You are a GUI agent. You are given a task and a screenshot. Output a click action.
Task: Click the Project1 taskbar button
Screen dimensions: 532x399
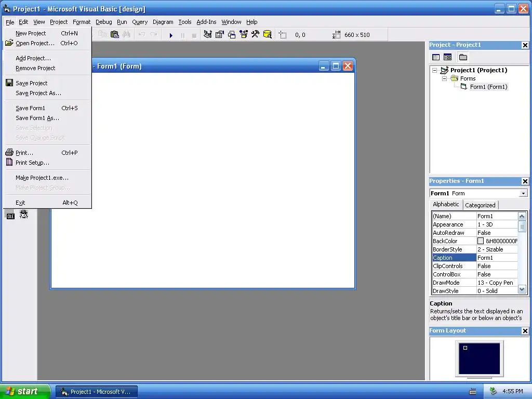click(x=97, y=392)
